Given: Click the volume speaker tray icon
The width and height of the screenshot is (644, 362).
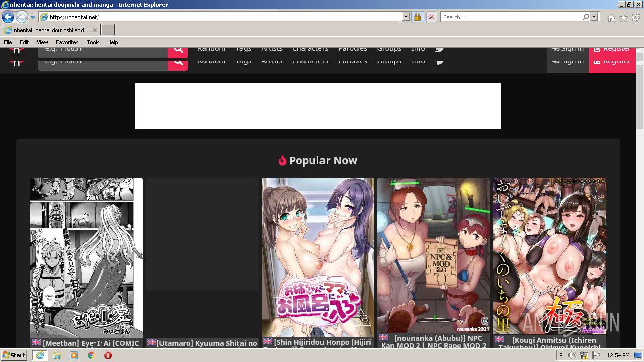Looking at the screenshot, I should click(572, 355).
